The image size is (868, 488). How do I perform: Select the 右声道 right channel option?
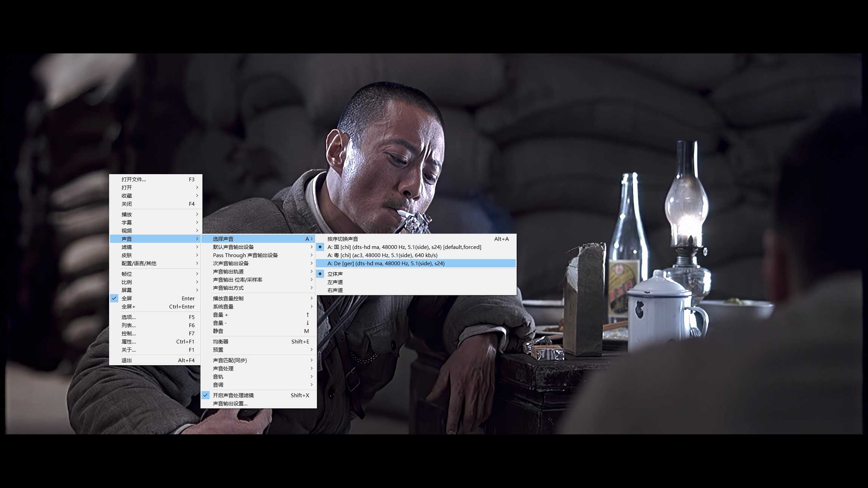coord(416,290)
